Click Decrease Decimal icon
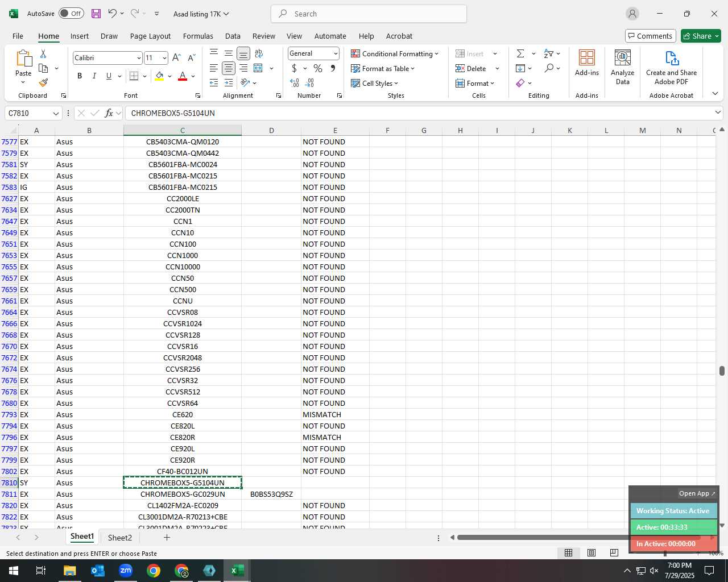The image size is (728, 582). (x=311, y=83)
